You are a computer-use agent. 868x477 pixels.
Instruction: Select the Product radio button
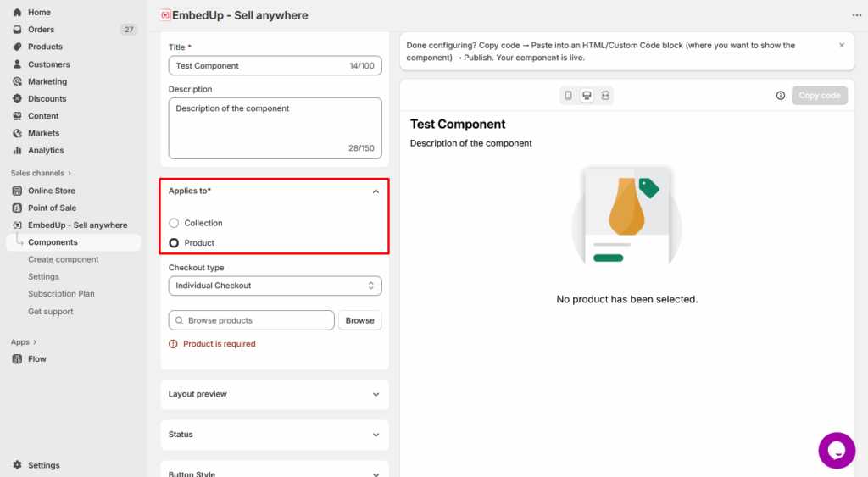point(174,243)
